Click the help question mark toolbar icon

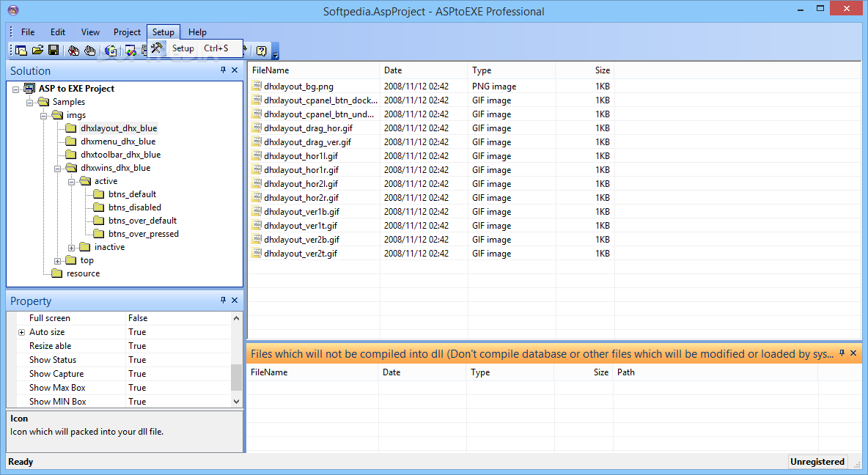tap(261, 51)
